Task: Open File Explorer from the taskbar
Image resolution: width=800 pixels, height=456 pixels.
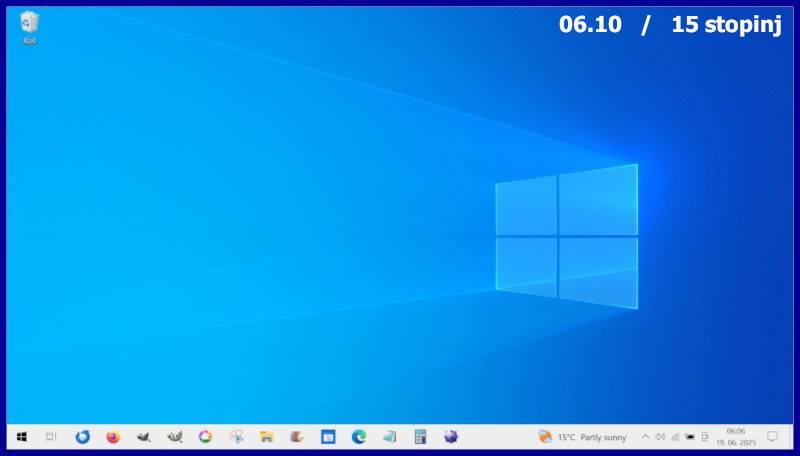Action: [x=266, y=437]
